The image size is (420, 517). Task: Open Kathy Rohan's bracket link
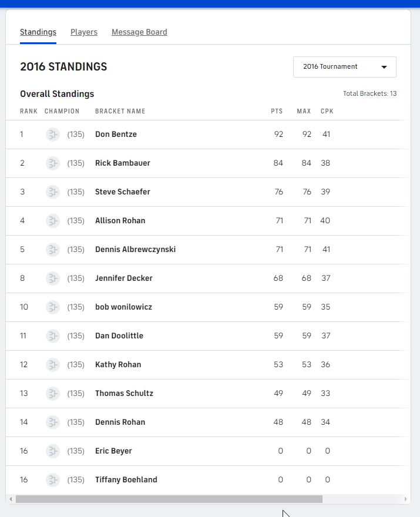(x=118, y=365)
